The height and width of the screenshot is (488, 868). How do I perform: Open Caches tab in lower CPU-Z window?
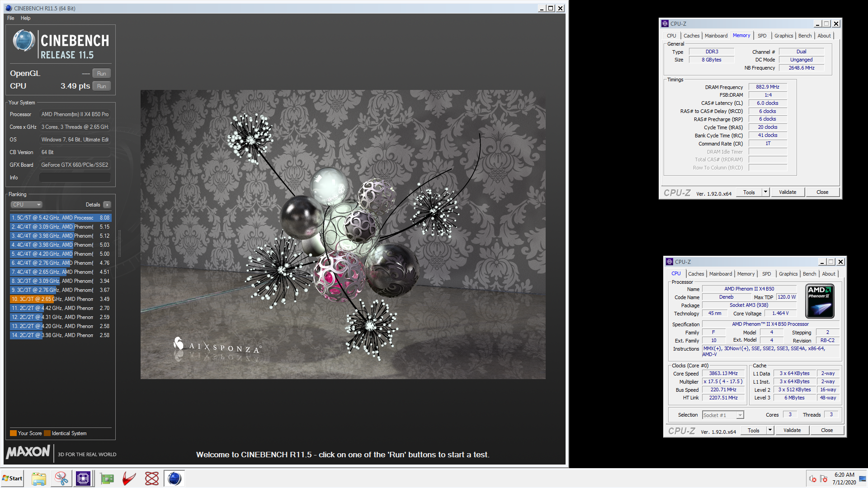(696, 274)
